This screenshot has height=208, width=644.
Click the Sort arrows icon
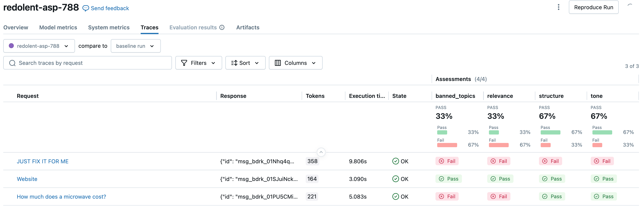coord(234,63)
